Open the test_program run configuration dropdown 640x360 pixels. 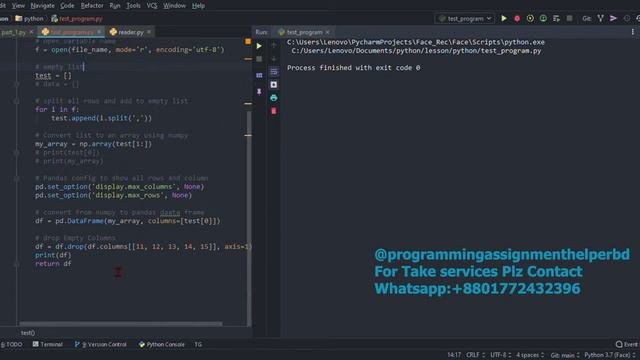(465, 18)
